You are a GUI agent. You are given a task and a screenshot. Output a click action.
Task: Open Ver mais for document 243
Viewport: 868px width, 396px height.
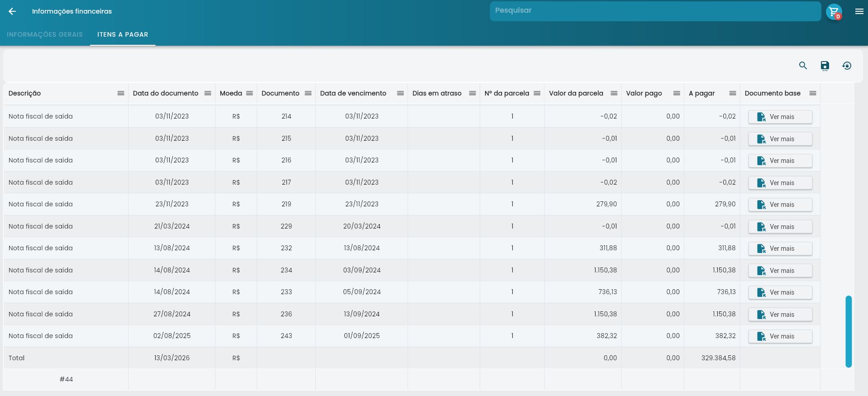pos(780,336)
